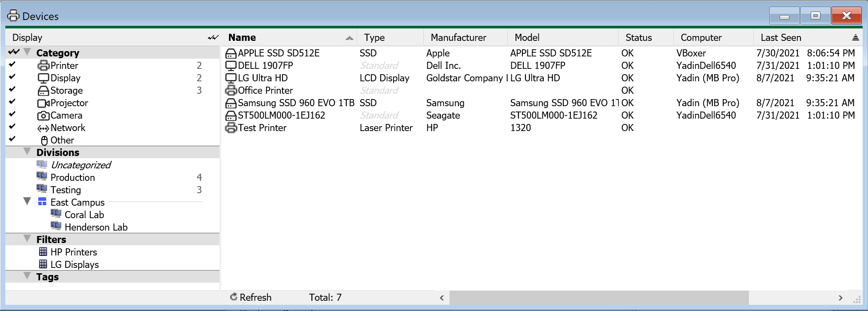Sort by the Manufacturer column header
868x311 pixels.
click(x=458, y=38)
